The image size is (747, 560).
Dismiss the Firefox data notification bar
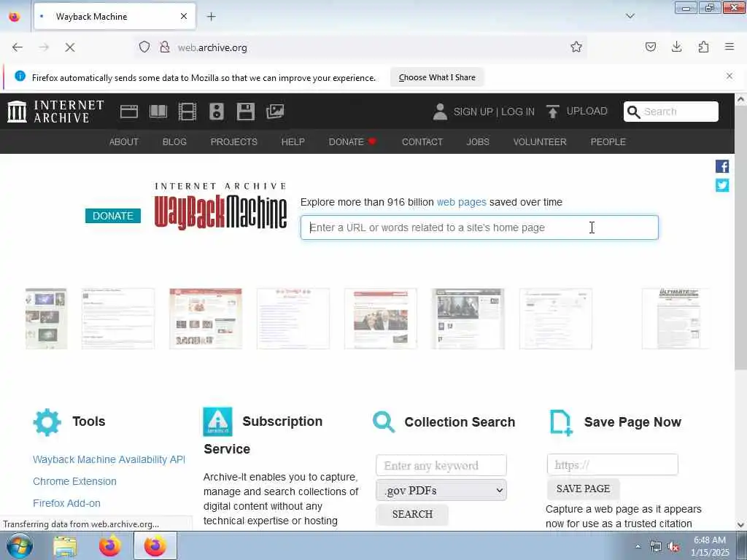729,76
